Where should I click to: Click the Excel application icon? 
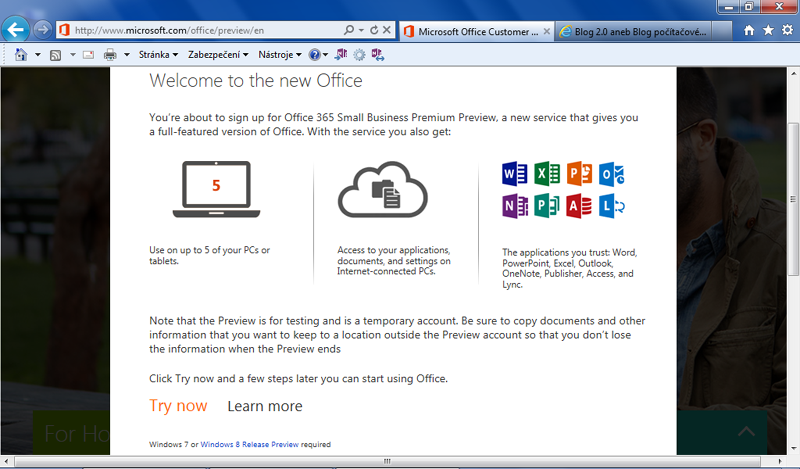coord(547,174)
